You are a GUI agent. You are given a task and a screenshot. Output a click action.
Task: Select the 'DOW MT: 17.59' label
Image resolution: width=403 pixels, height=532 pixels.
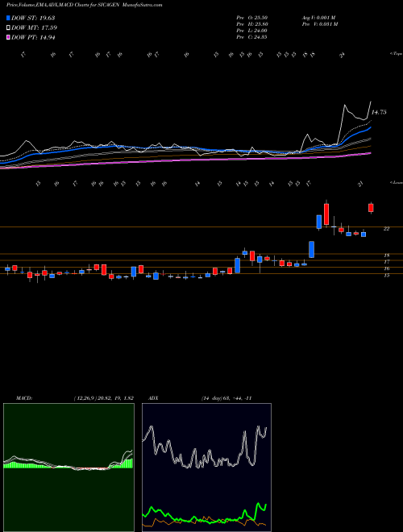pos(35,28)
